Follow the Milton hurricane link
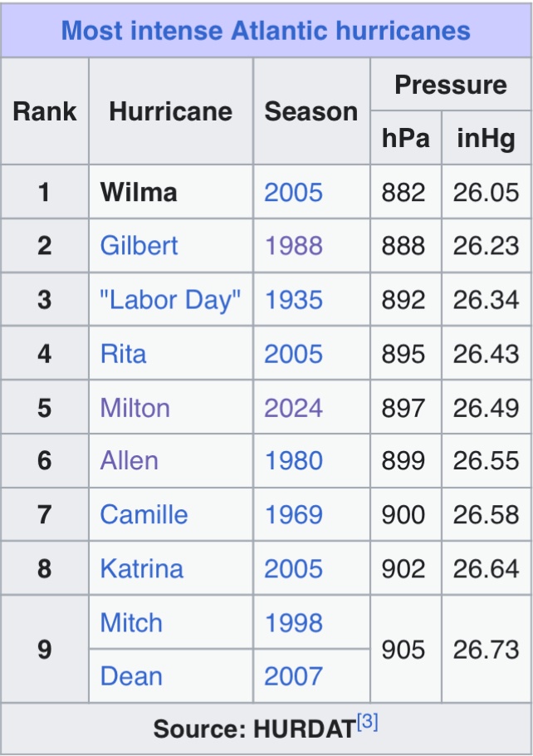 pos(134,408)
